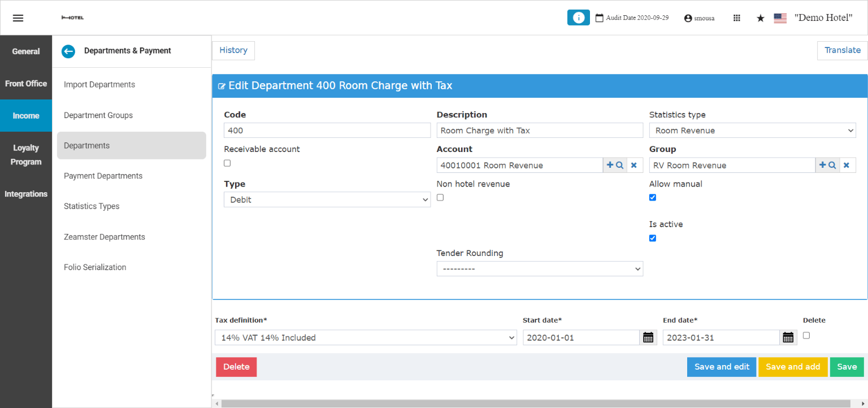868x408 pixels.
Task: Toggle the Receivable account checkbox
Action: point(227,163)
